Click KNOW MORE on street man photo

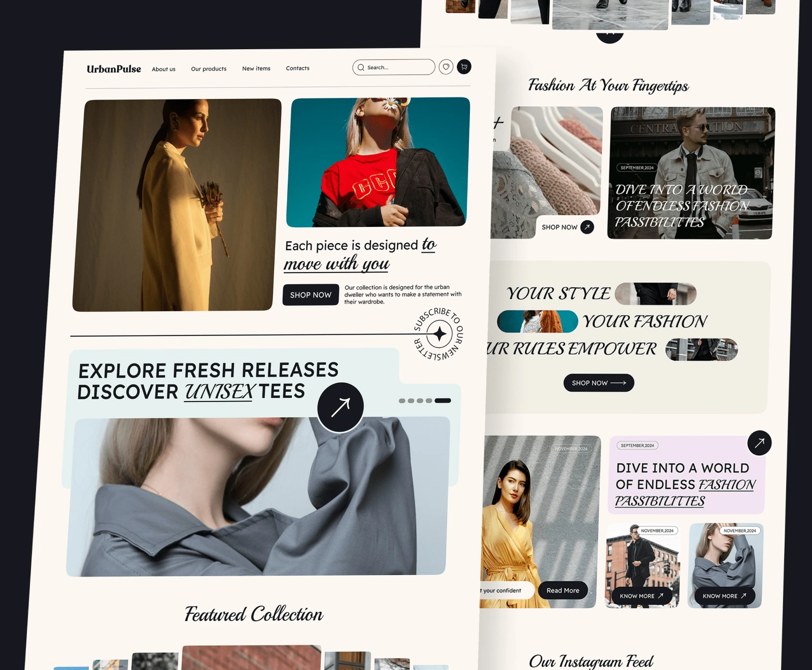coord(641,596)
